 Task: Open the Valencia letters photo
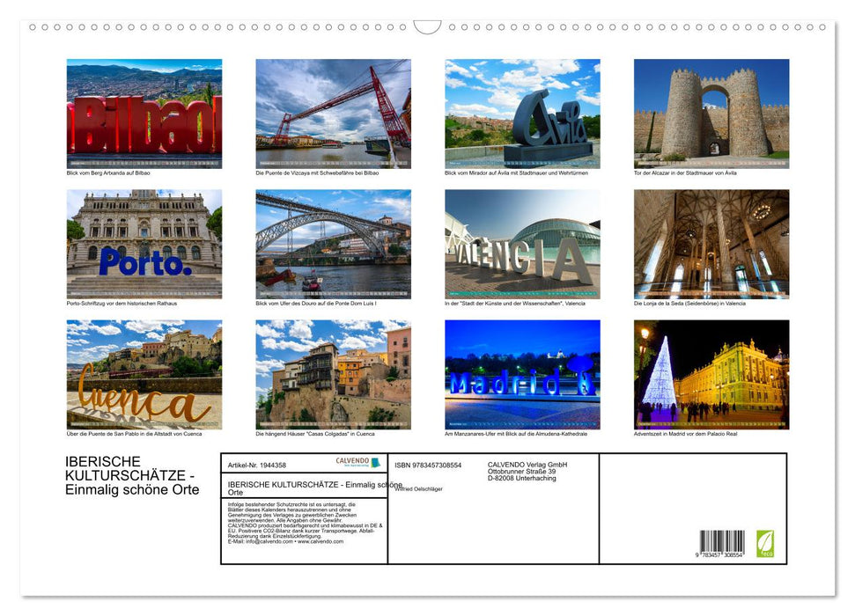[521, 243]
